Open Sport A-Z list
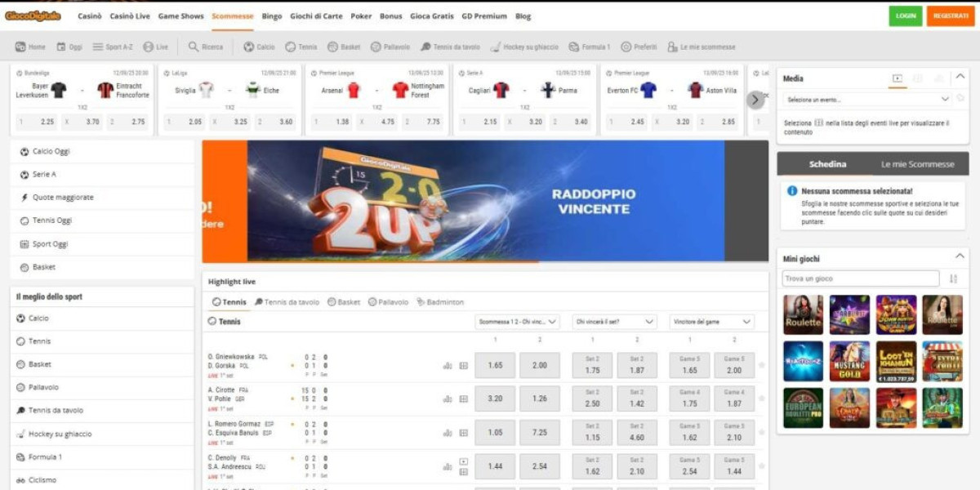Viewport: 980px width, 490px height. (x=113, y=47)
